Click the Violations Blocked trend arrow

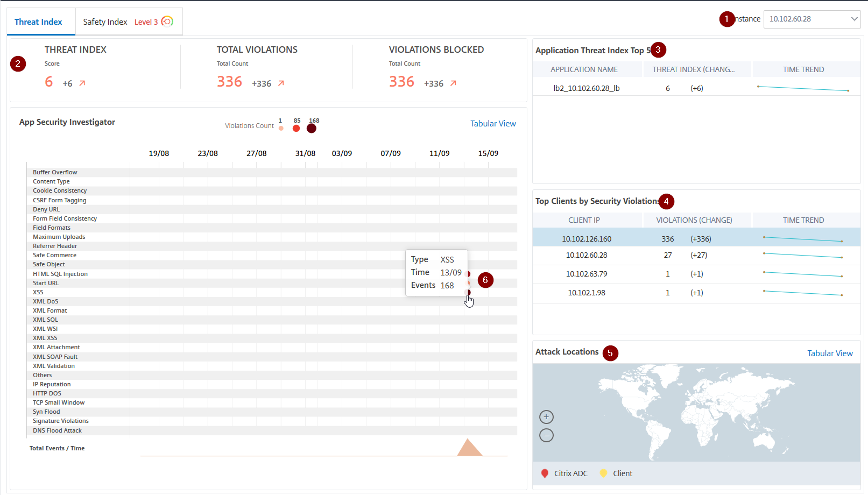pyautogui.click(x=453, y=83)
